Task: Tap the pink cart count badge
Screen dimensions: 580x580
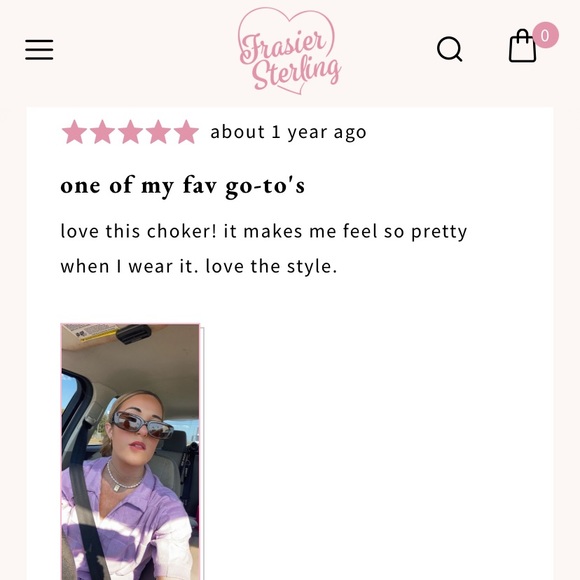Action: [x=545, y=35]
